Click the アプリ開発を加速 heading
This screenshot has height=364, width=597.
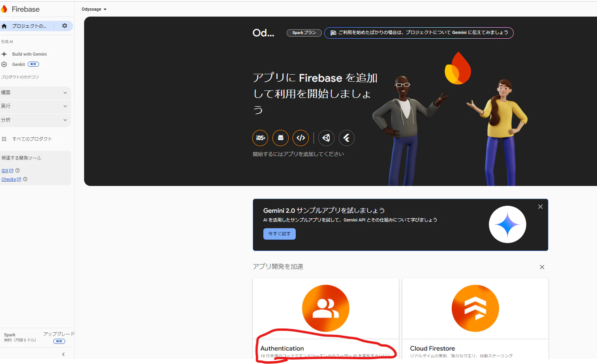click(x=278, y=266)
